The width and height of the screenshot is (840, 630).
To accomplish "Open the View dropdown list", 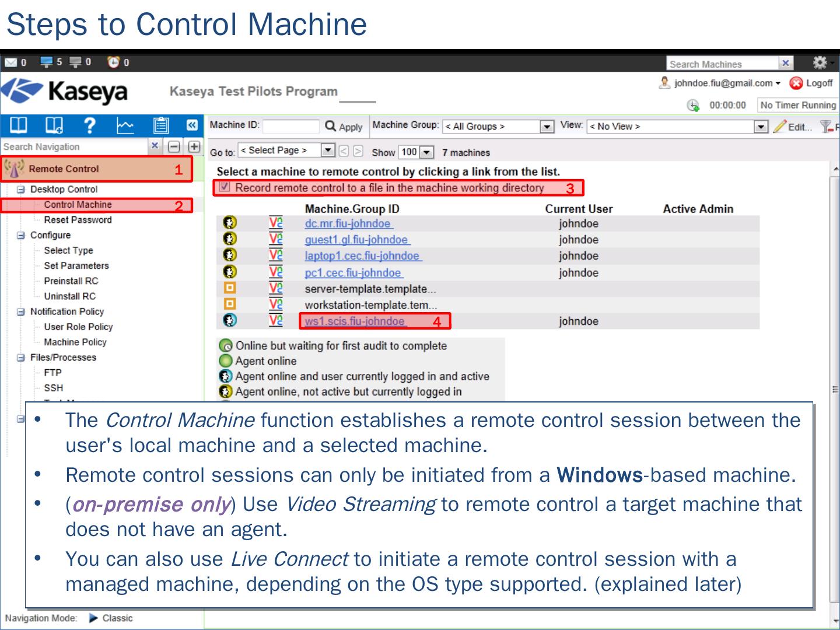I will pyautogui.click(x=761, y=127).
